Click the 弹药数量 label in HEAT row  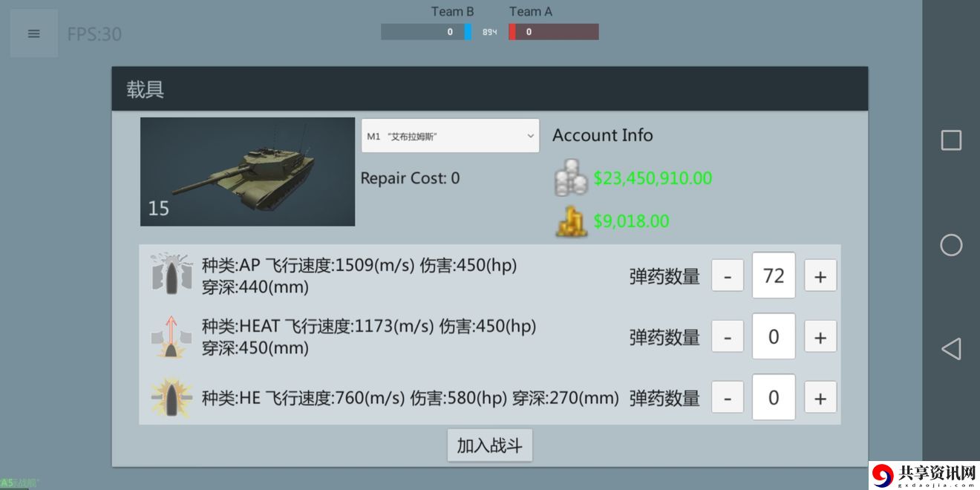pos(664,338)
